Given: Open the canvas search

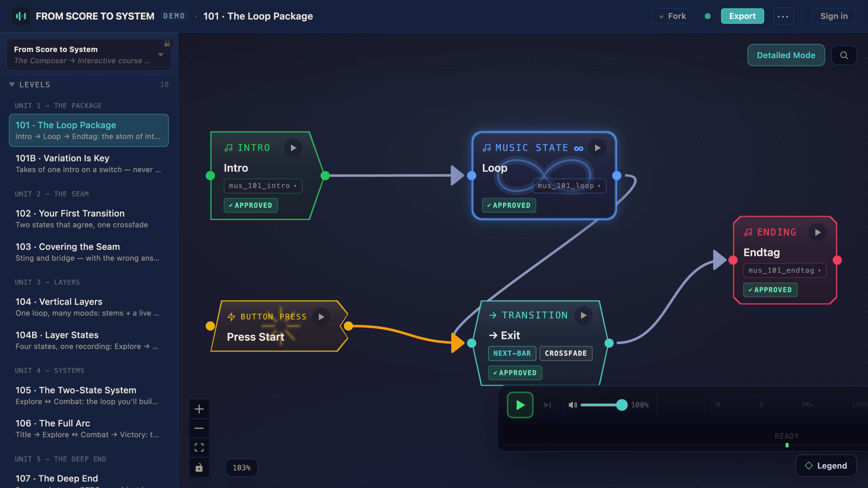Looking at the screenshot, I should click(844, 55).
